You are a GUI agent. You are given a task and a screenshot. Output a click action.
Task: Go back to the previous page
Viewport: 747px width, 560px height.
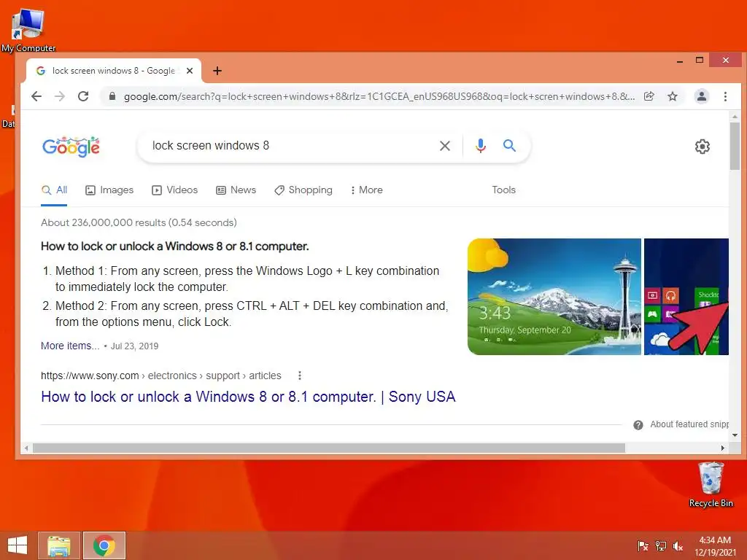tap(36, 97)
